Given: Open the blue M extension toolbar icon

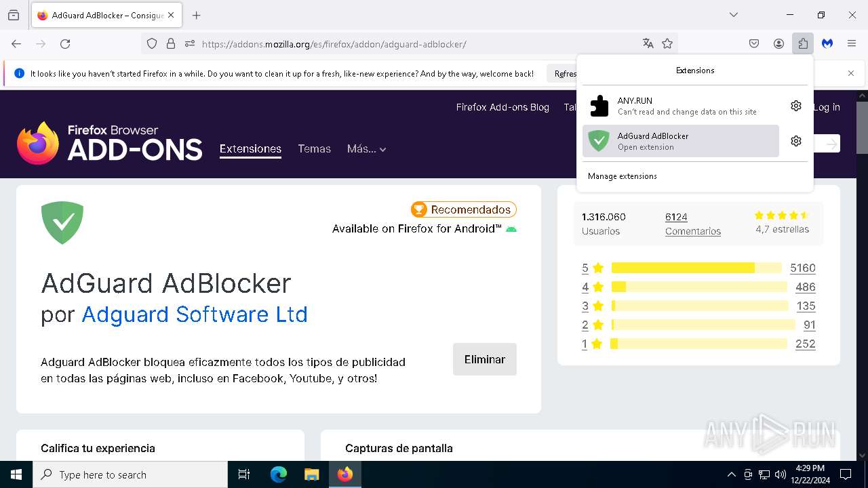Looking at the screenshot, I should [827, 43].
